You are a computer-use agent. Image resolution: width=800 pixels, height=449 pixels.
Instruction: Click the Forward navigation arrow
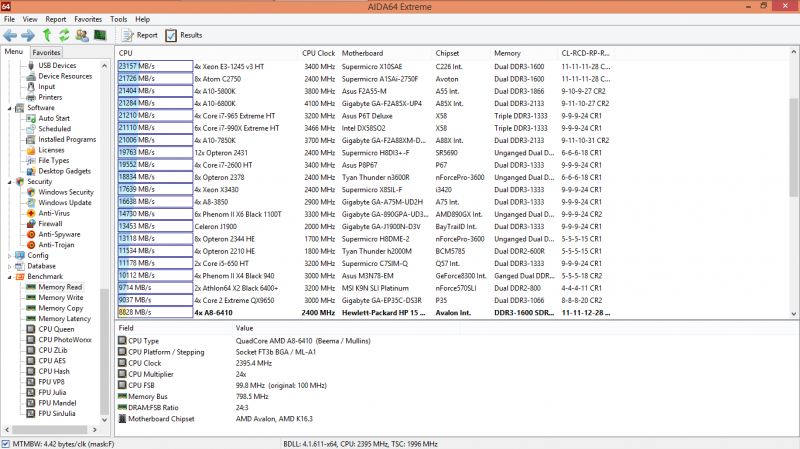(x=28, y=35)
